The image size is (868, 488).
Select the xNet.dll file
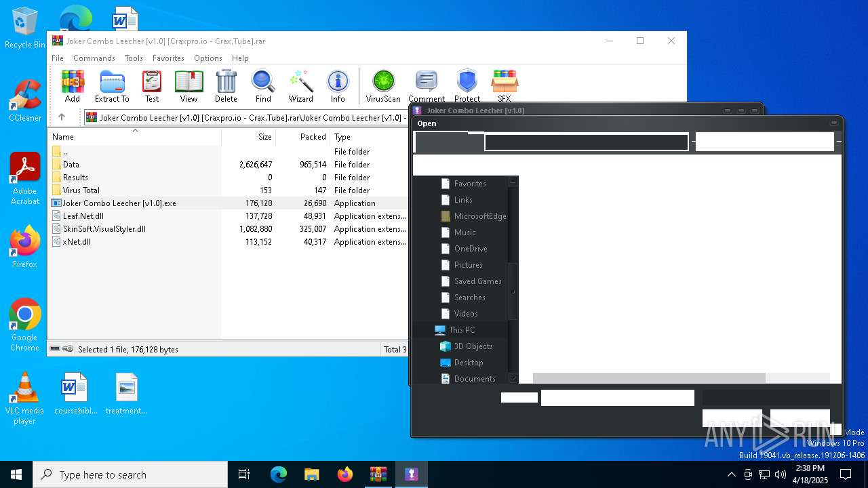[x=228, y=242]
